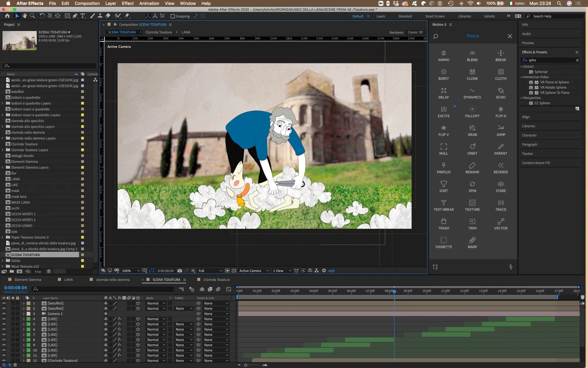Select the Type tool
The height and width of the screenshot is (368, 588).
coord(83,16)
